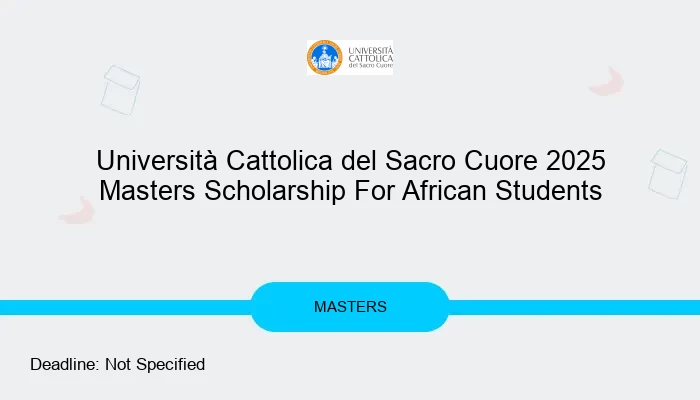Click the university logo wordmark text
The image size is (700, 400).
tap(368, 57)
